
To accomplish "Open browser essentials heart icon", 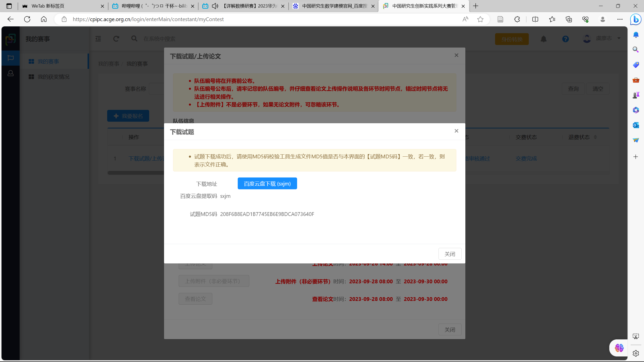I will pos(585,19).
